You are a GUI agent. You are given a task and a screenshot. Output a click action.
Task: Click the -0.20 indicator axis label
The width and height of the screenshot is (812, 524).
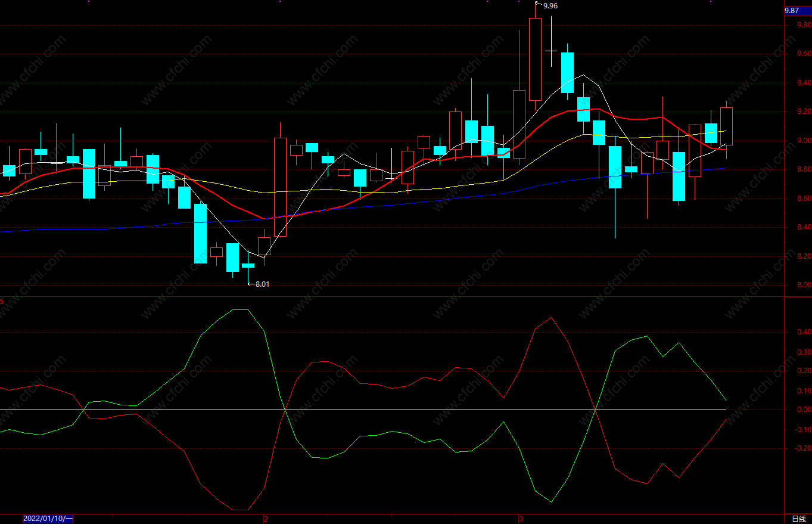click(x=802, y=449)
